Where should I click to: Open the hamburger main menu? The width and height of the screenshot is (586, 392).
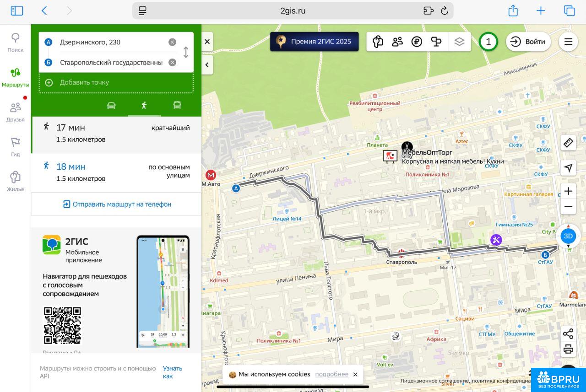(568, 42)
